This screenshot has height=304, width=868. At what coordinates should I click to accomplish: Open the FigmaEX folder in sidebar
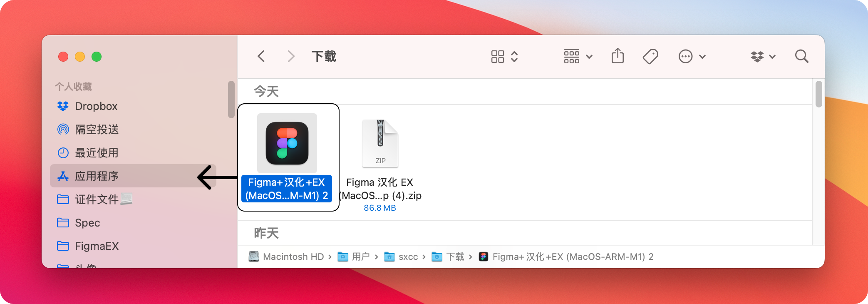133,246
